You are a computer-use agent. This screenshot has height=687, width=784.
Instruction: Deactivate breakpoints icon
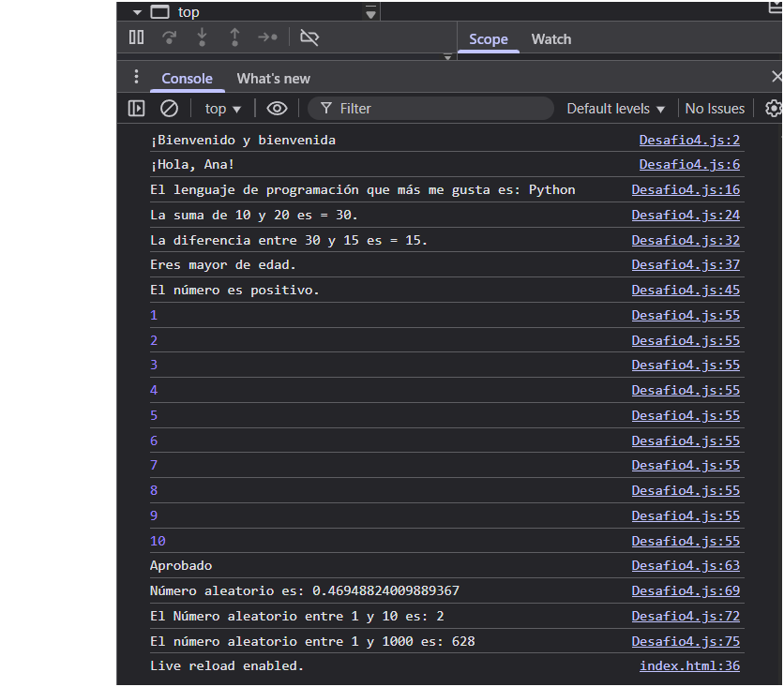(309, 37)
